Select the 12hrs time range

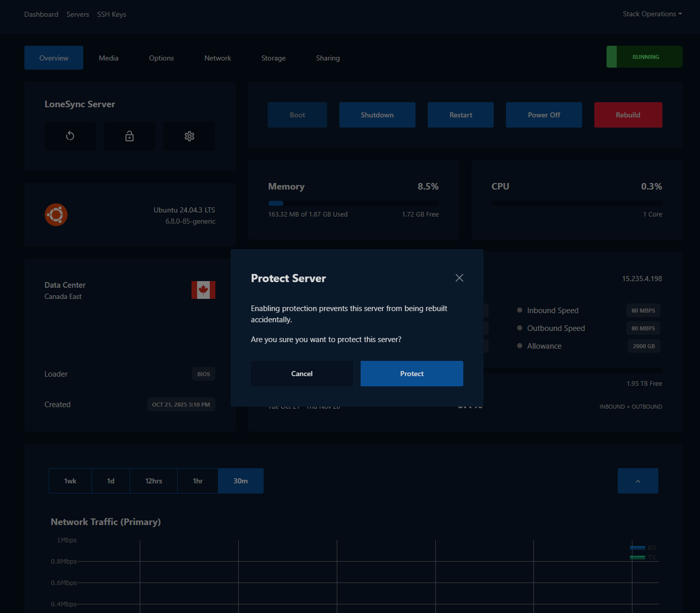tap(153, 481)
